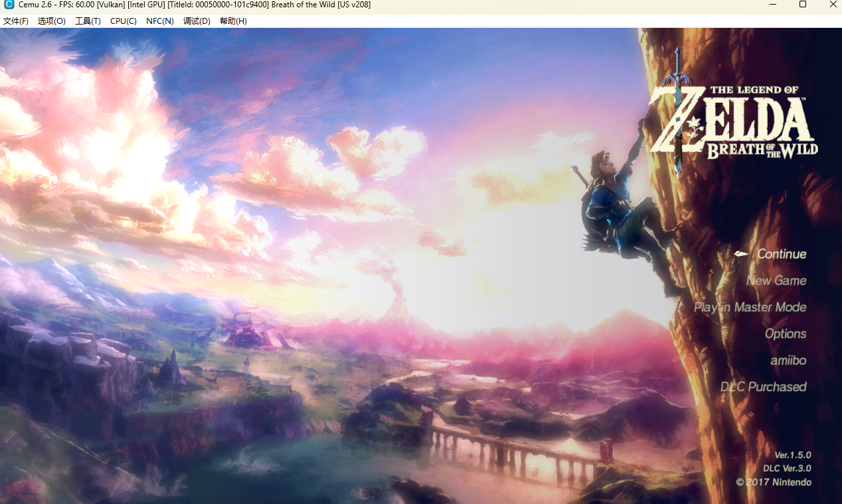Image resolution: width=842 pixels, height=504 pixels.
Task: Expand the NFC(N) menu
Action: click(160, 21)
